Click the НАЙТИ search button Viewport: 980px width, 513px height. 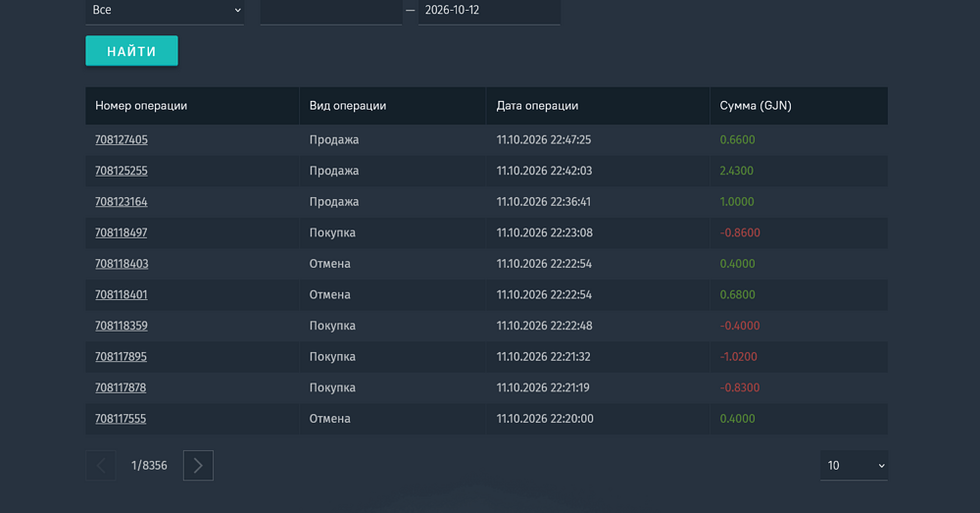[132, 51]
